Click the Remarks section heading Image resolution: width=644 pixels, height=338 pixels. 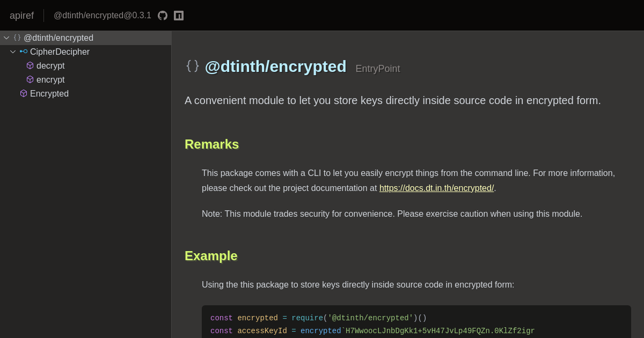tap(211, 144)
